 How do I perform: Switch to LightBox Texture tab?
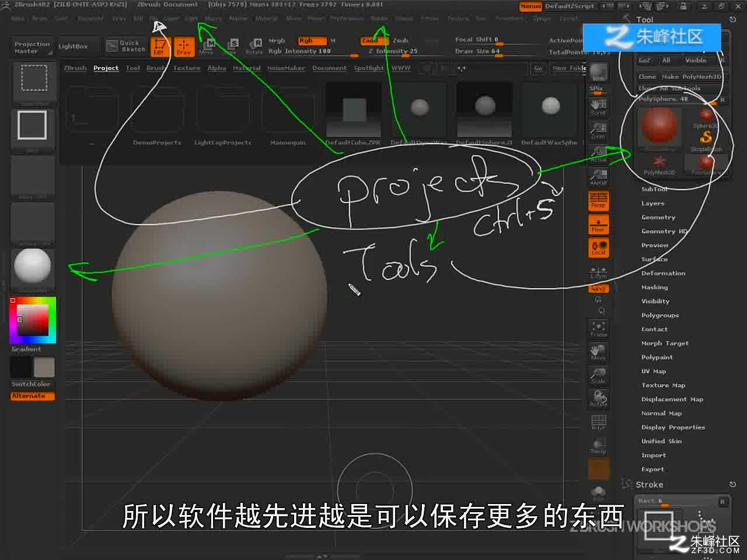point(187,68)
